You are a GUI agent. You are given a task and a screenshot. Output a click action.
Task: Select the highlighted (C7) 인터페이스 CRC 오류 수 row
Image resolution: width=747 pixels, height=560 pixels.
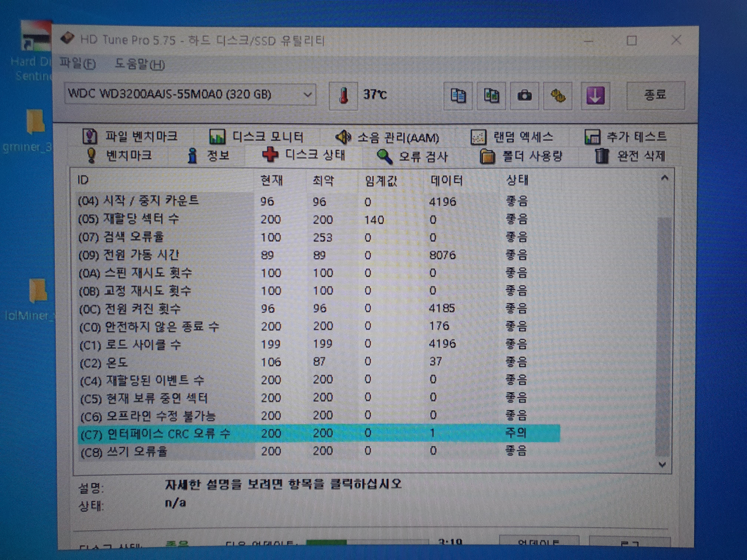click(x=318, y=433)
